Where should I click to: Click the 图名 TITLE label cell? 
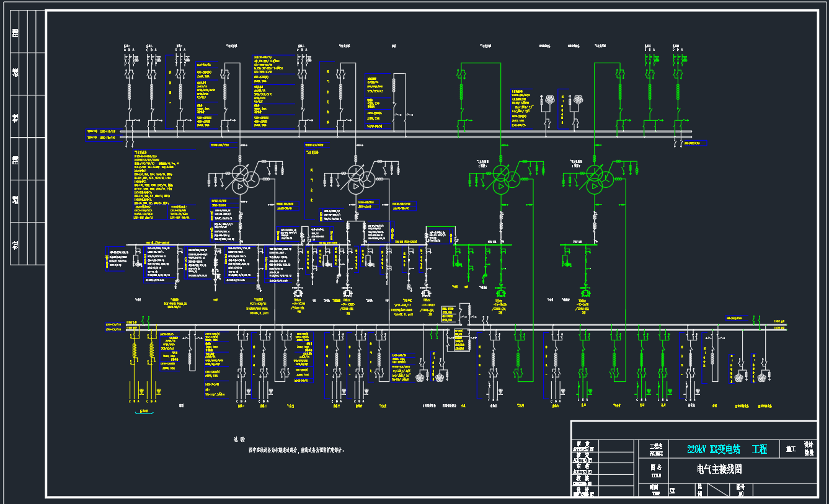655,470
